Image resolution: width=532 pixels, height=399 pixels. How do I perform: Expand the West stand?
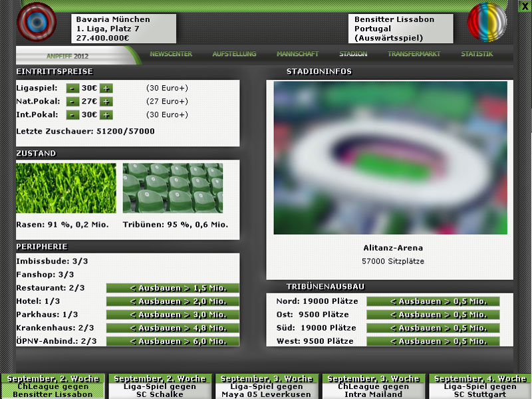tap(433, 341)
